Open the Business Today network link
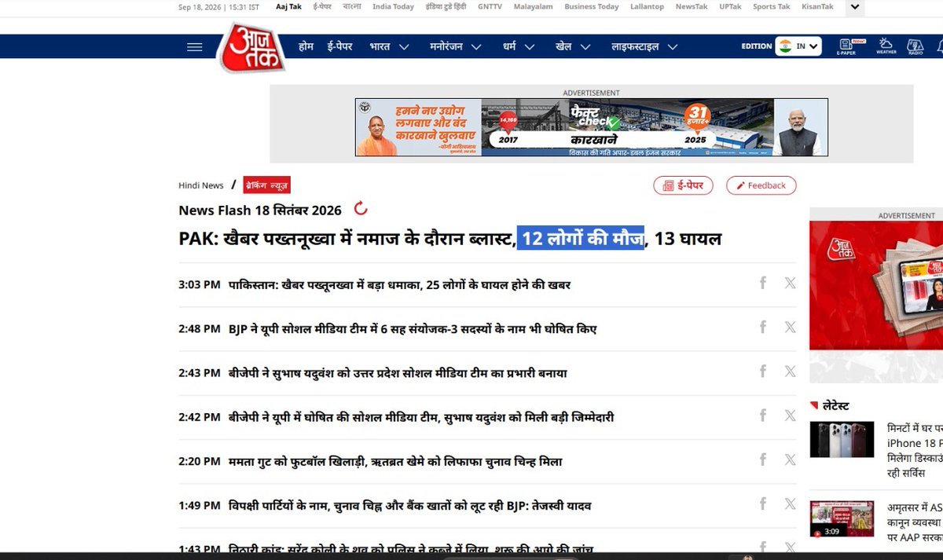Image resolution: width=943 pixels, height=560 pixels. (x=592, y=7)
